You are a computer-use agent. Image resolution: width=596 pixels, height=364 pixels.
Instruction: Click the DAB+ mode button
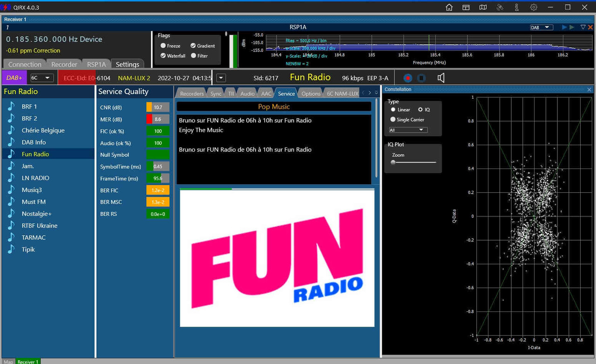coord(14,78)
